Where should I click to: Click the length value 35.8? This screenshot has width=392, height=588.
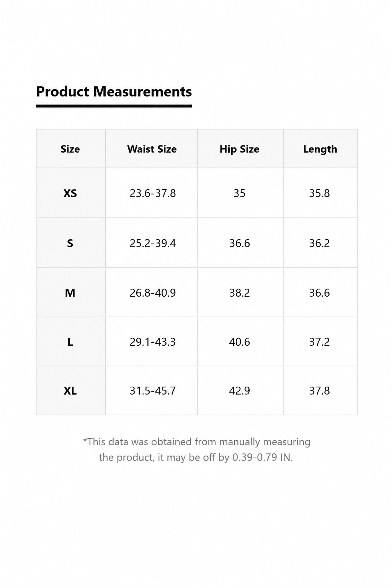[320, 193]
